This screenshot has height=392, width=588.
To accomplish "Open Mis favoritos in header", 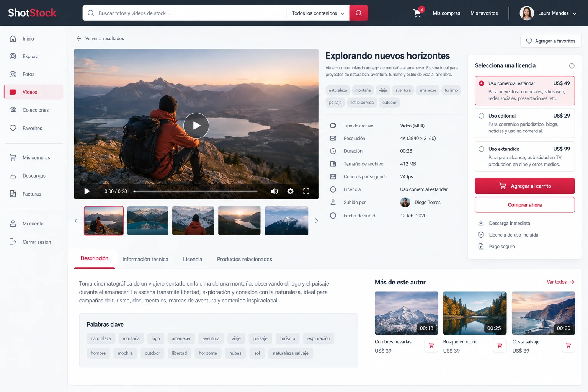I will coord(484,13).
